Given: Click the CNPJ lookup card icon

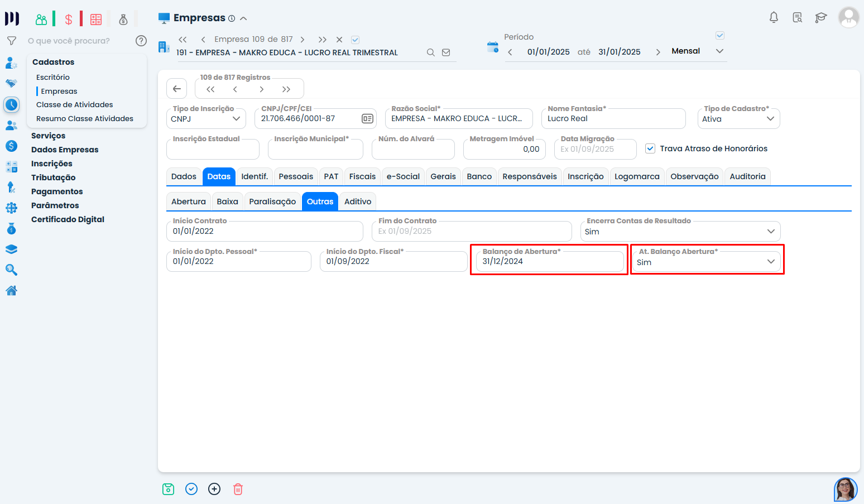Looking at the screenshot, I should 367,118.
